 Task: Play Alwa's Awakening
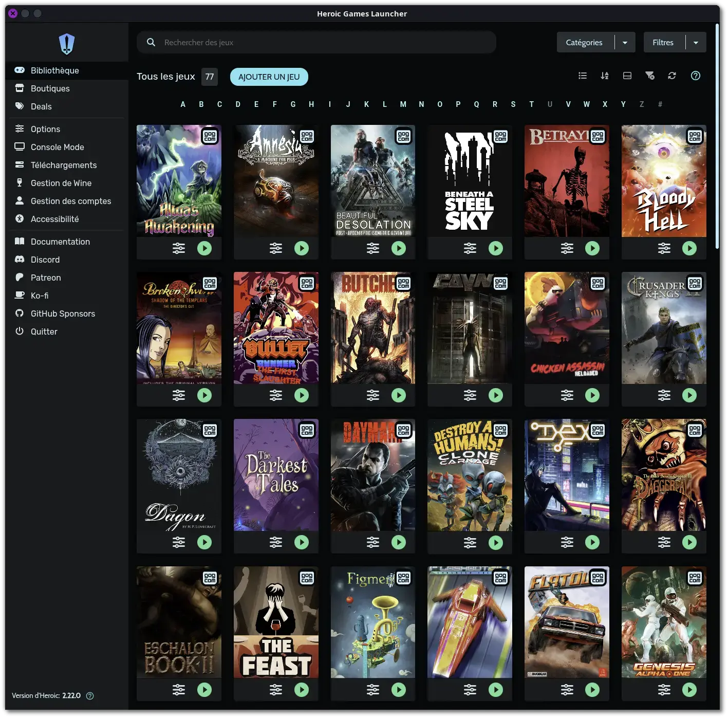[x=204, y=248]
